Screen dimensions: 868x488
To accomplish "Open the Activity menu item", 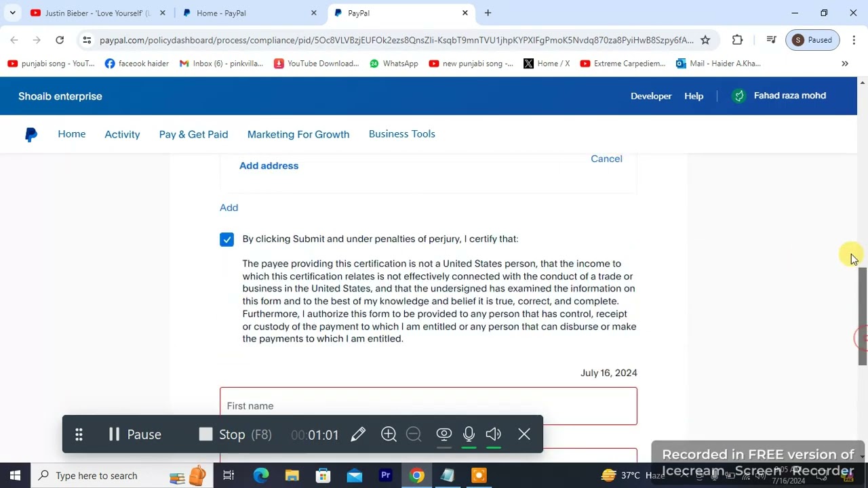I will click(x=122, y=134).
